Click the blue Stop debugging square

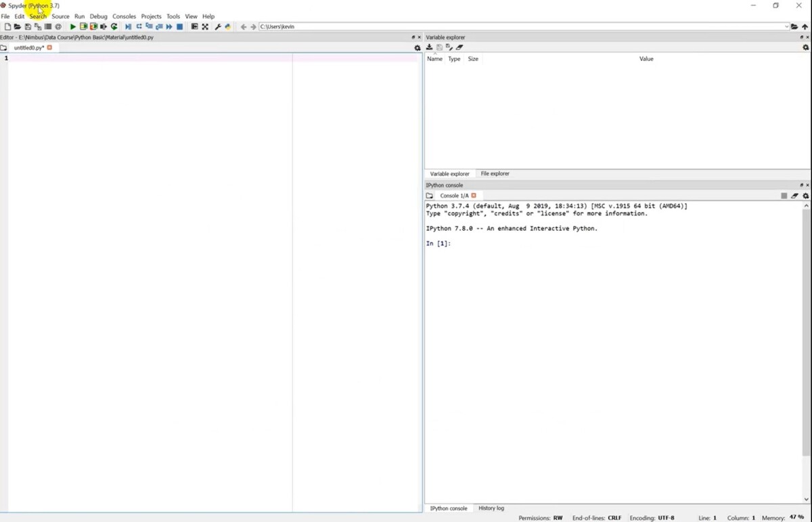pyautogui.click(x=180, y=27)
